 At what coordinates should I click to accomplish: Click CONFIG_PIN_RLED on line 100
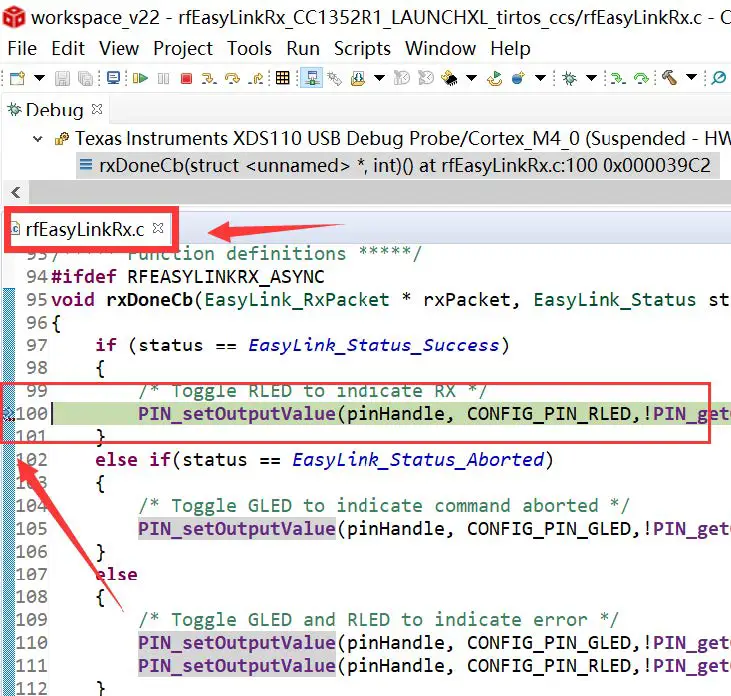coord(548,414)
